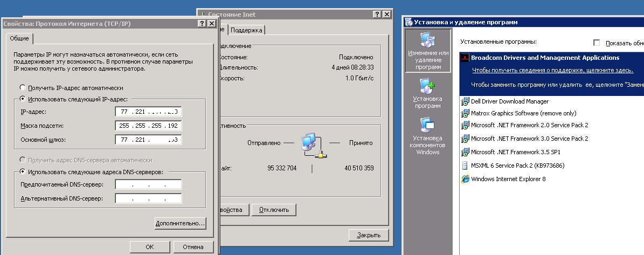
Task: Open Broadcom support info link
Action: point(553,70)
